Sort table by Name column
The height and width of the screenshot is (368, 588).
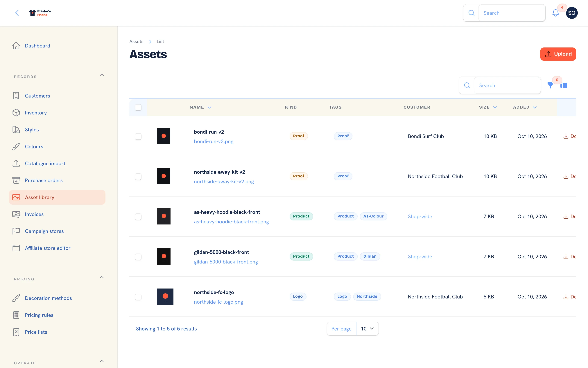click(200, 107)
